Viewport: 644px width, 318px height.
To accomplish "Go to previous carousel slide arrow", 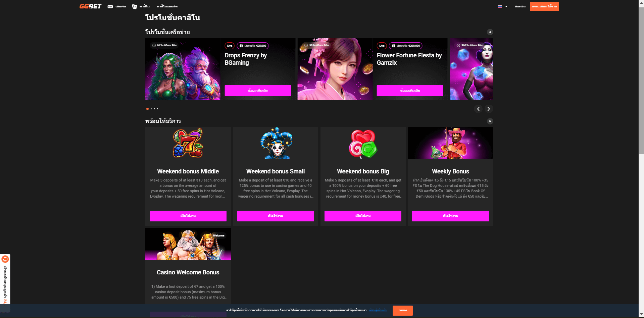I will (478, 109).
